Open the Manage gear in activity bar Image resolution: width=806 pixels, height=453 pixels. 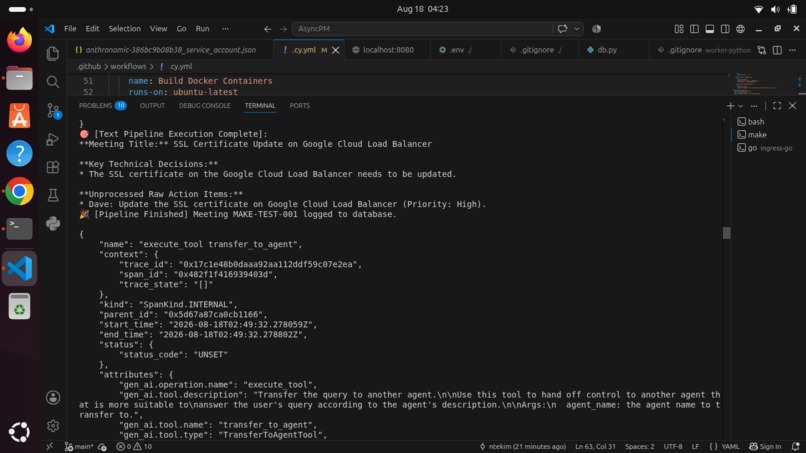(x=52, y=426)
